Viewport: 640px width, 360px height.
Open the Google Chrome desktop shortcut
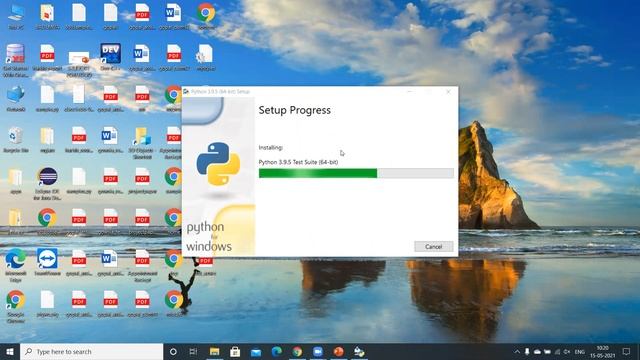16,306
